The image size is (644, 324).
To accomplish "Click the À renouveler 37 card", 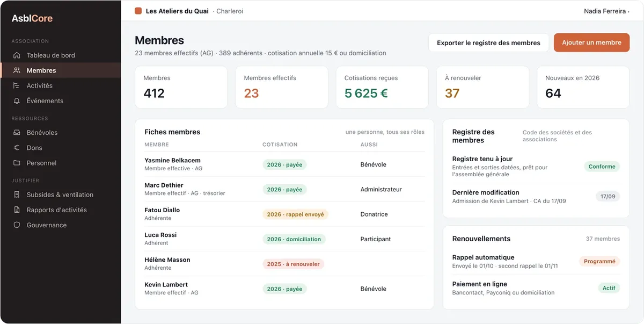I will coord(482,87).
